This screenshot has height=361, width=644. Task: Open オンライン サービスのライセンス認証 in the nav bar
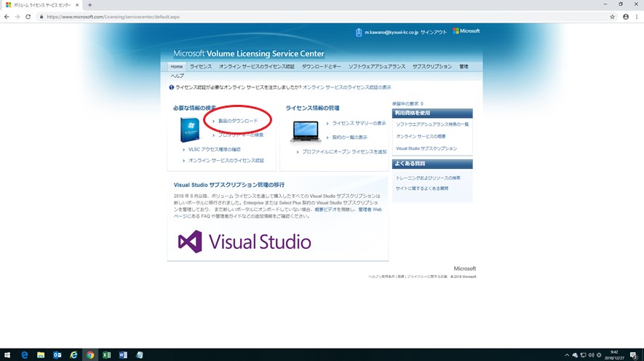click(257, 66)
